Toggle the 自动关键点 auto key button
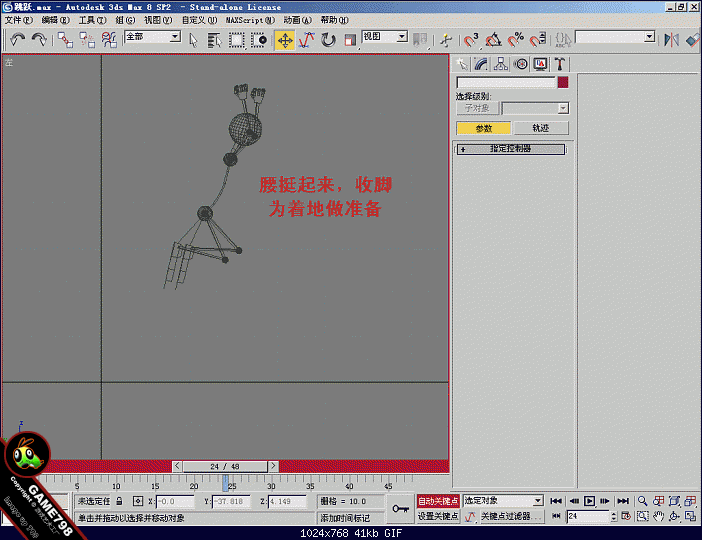The width and height of the screenshot is (702, 540). click(x=438, y=501)
